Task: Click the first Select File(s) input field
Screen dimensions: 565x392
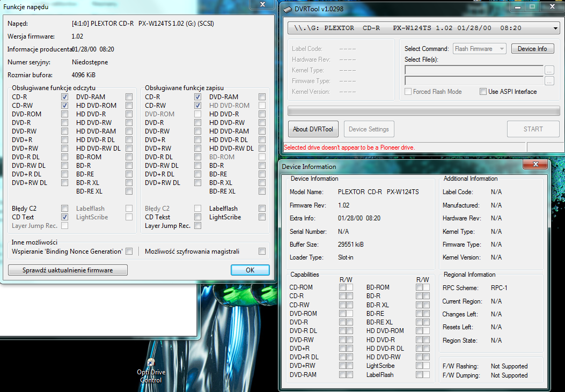Action: coord(474,70)
